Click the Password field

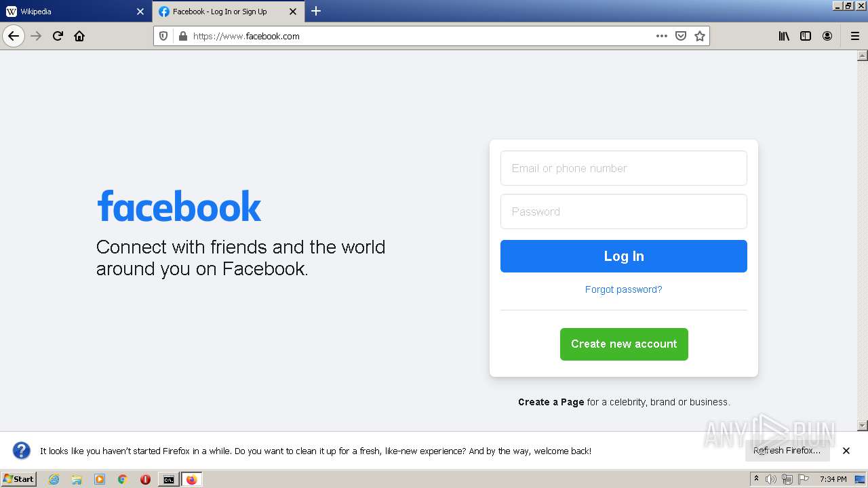point(624,211)
